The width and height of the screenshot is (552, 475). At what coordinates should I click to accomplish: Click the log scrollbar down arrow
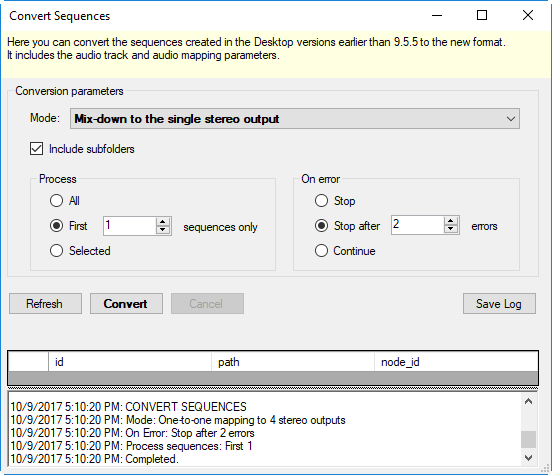(x=528, y=458)
